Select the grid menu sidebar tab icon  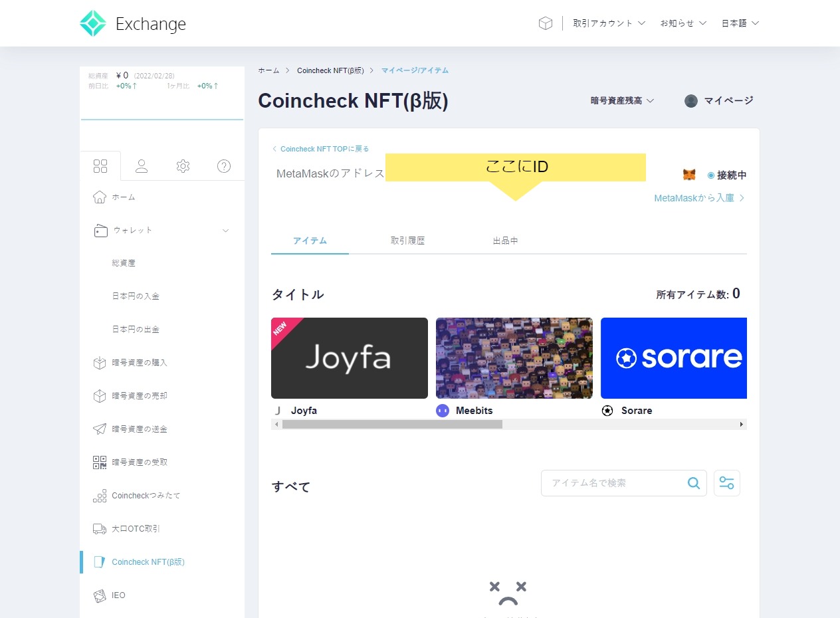click(100, 166)
